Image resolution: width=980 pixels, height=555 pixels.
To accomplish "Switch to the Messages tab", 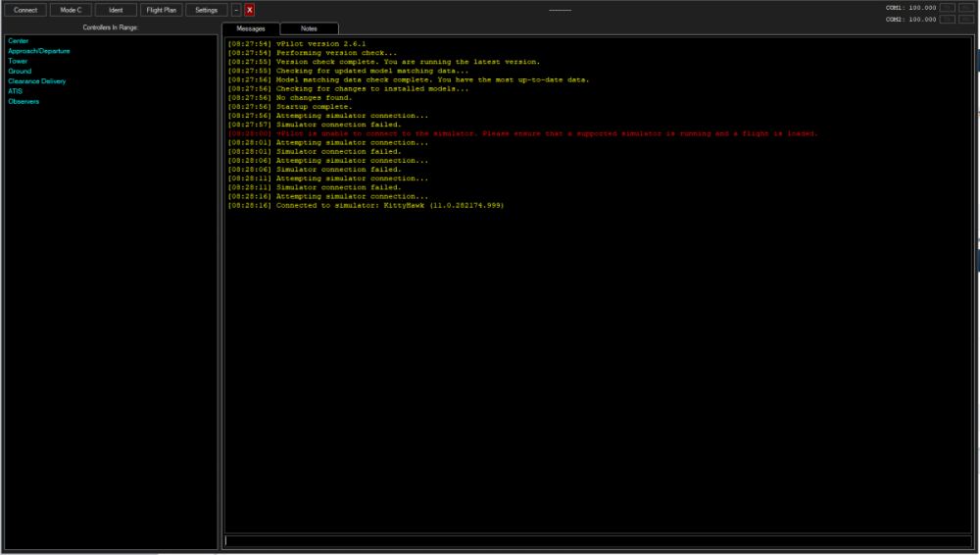I will 251,28.
